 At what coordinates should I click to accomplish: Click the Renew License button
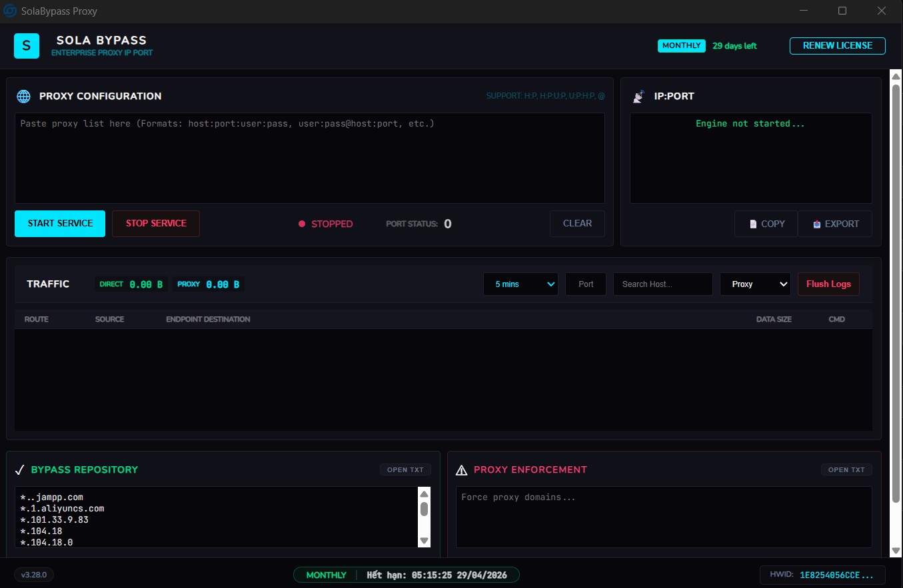pos(837,46)
